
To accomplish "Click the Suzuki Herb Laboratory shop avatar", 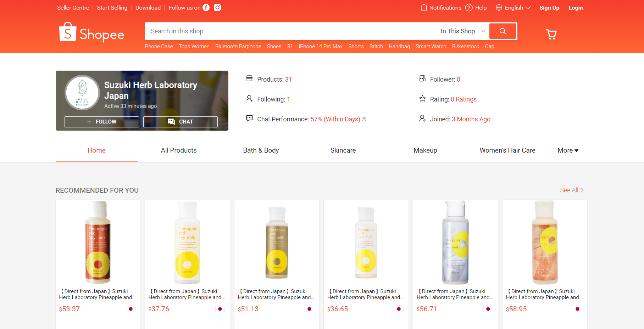I will pyautogui.click(x=82, y=93).
